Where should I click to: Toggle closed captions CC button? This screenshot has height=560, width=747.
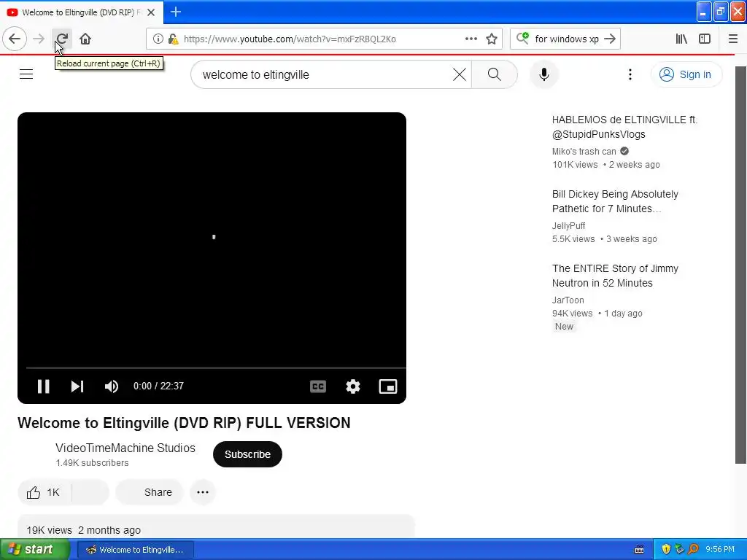click(x=318, y=386)
